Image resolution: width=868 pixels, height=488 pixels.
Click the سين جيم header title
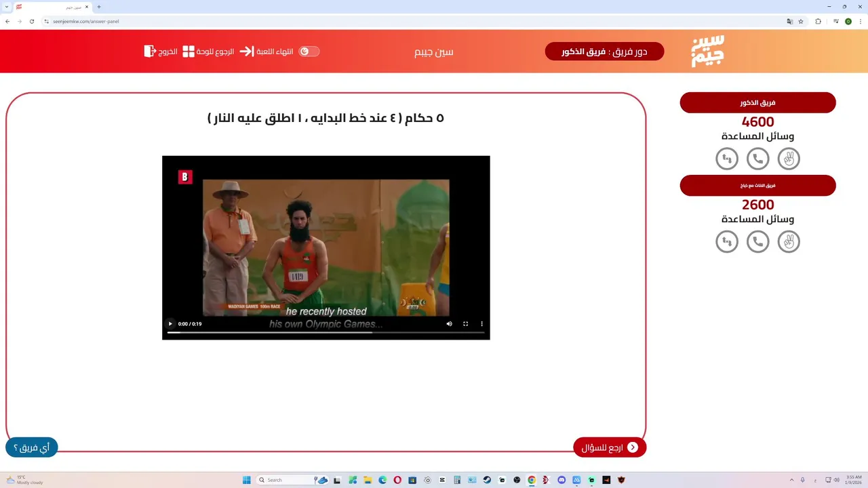coord(434,52)
